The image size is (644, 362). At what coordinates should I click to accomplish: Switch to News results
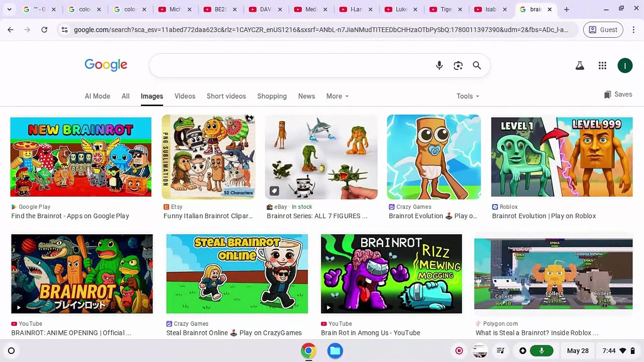click(306, 96)
